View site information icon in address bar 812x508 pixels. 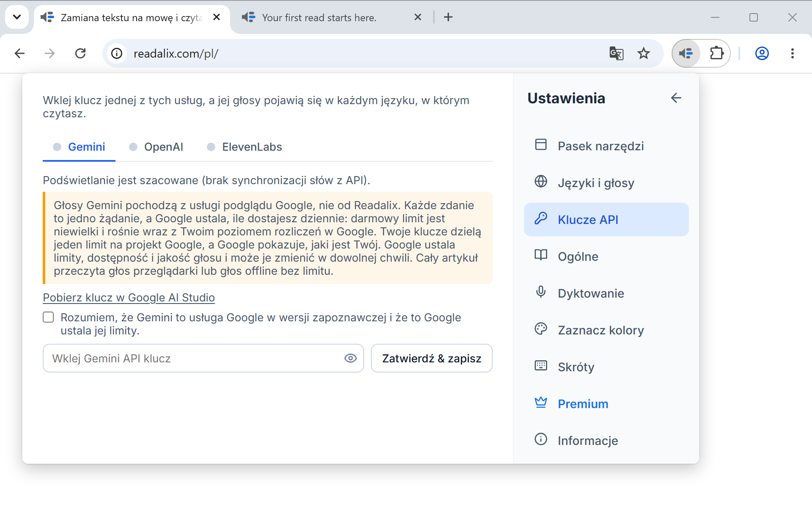pyautogui.click(x=117, y=53)
